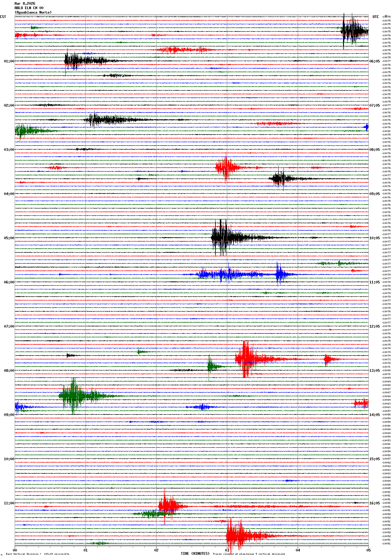Click the traces clipped footnote text
392x558 pixels.
(249, 554)
